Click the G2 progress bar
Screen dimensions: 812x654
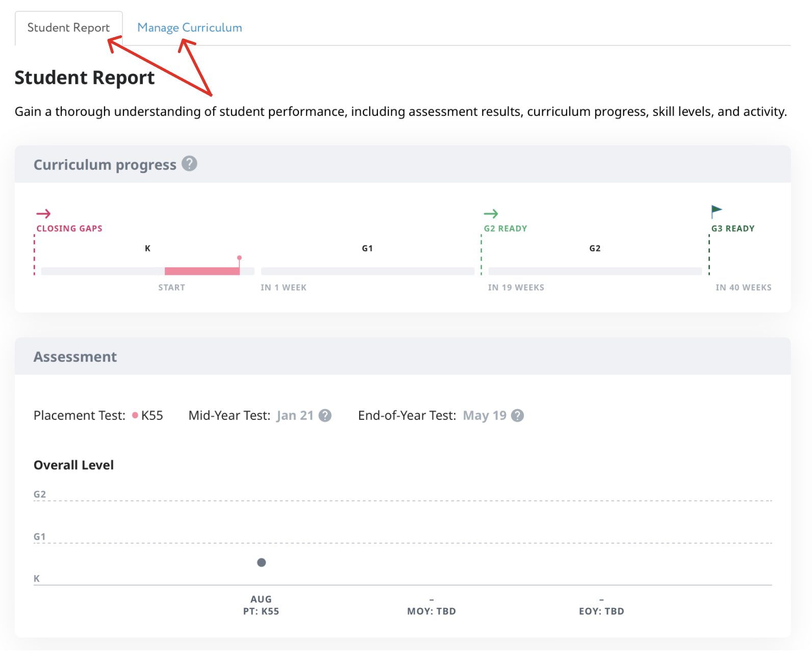[595, 271]
